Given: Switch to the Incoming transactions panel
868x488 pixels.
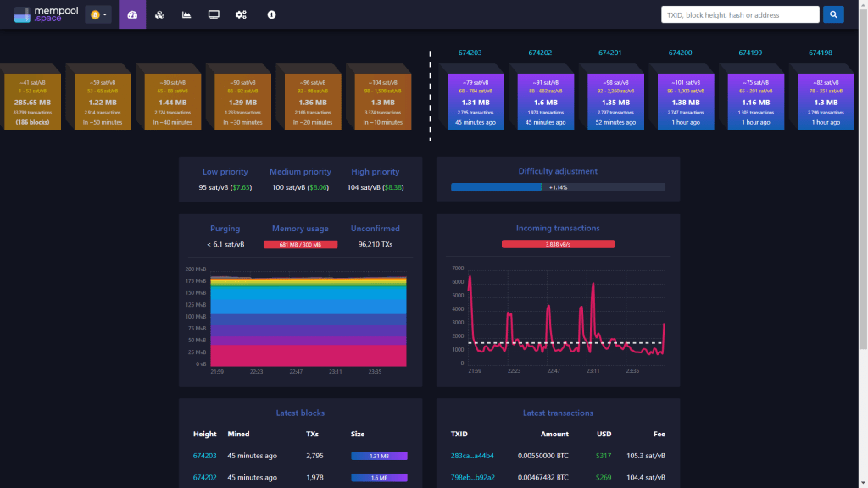Looking at the screenshot, I should point(557,228).
